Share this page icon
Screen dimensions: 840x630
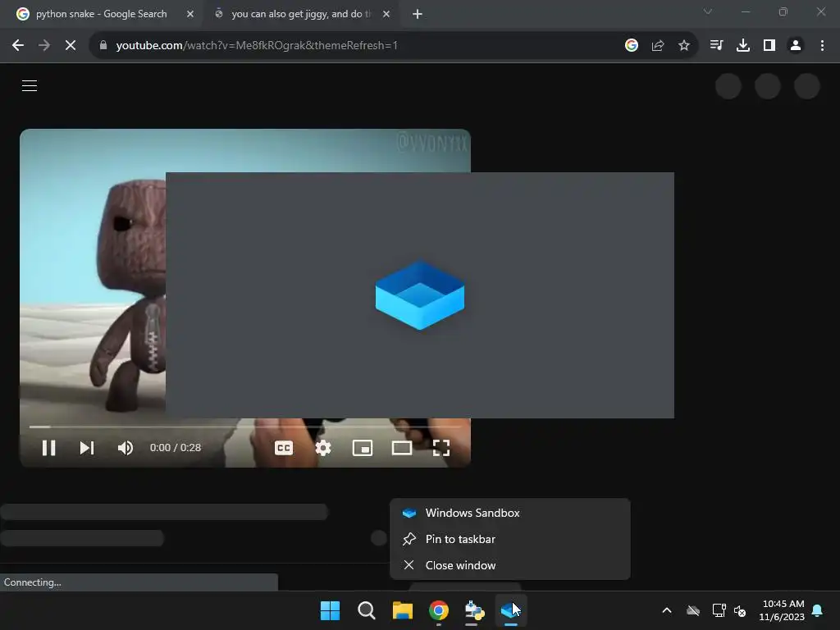coord(658,46)
